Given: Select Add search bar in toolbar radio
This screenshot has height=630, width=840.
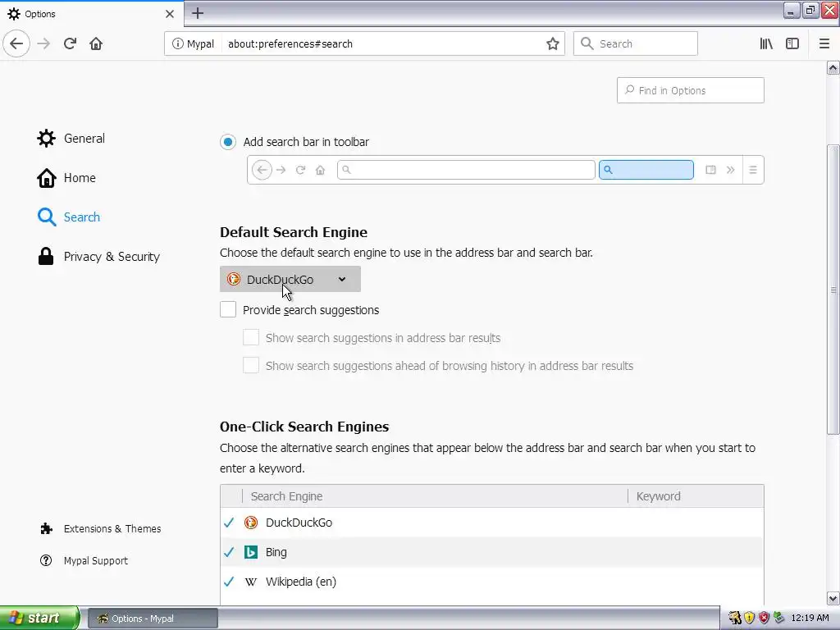Looking at the screenshot, I should click(228, 142).
